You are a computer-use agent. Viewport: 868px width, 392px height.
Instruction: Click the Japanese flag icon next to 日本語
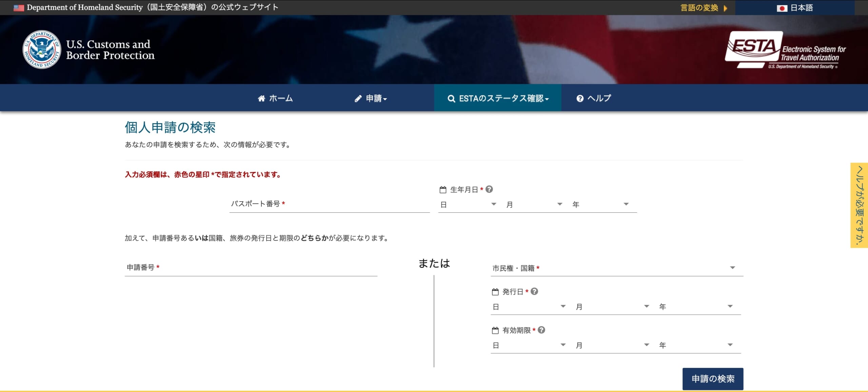click(x=782, y=8)
